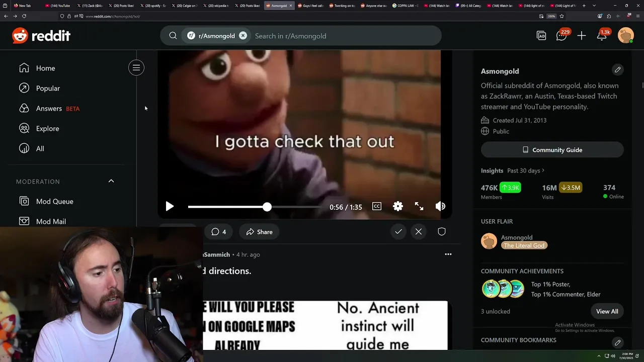Click the Asmongold user flair avatar
This screenshot has width=644, height=362.
(489, 241)
